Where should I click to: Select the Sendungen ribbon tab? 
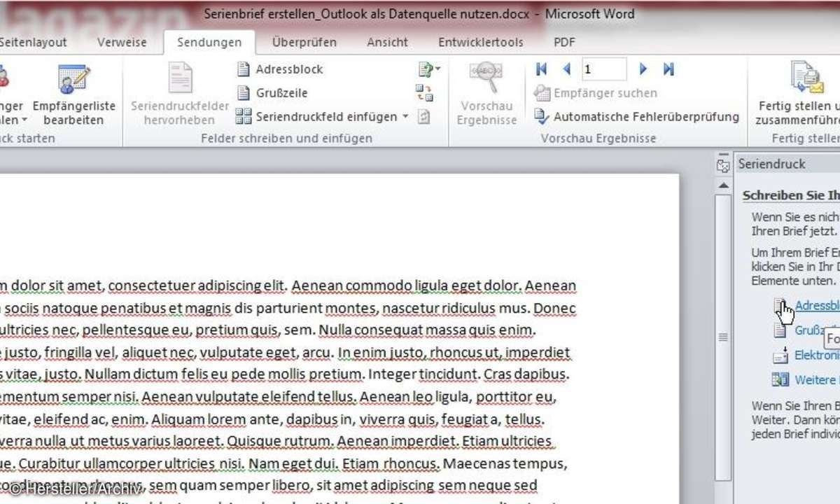click(x=209, y=42)
